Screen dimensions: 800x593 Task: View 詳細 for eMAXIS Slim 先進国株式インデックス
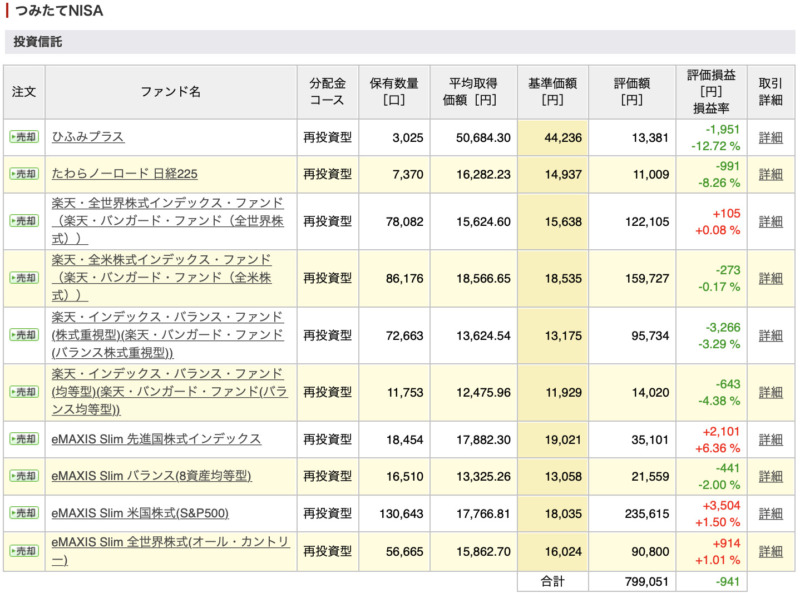[770, 439]
